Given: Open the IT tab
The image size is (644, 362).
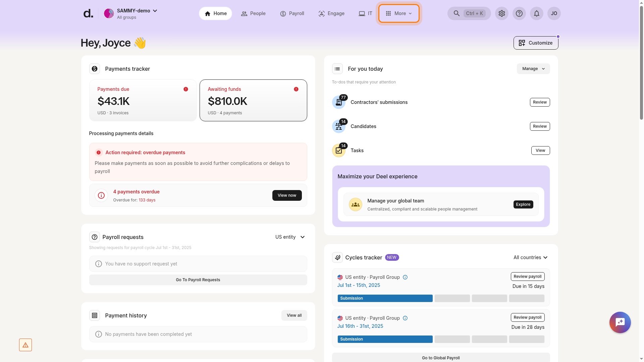Looking at the screenshot, I should tap(365, 13).
